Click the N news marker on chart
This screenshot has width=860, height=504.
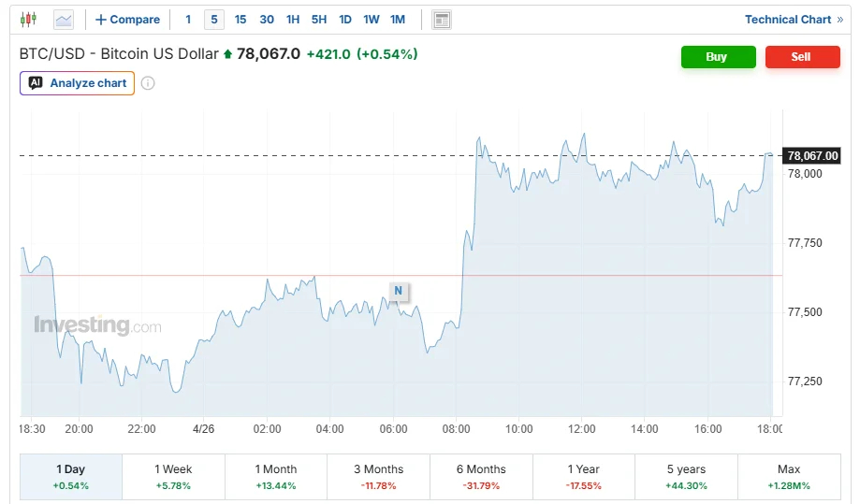tap(399, 291)
